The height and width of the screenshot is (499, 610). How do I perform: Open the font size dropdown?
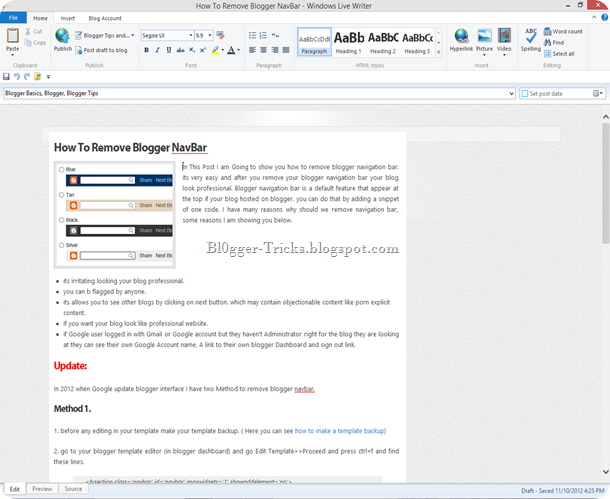210,35
